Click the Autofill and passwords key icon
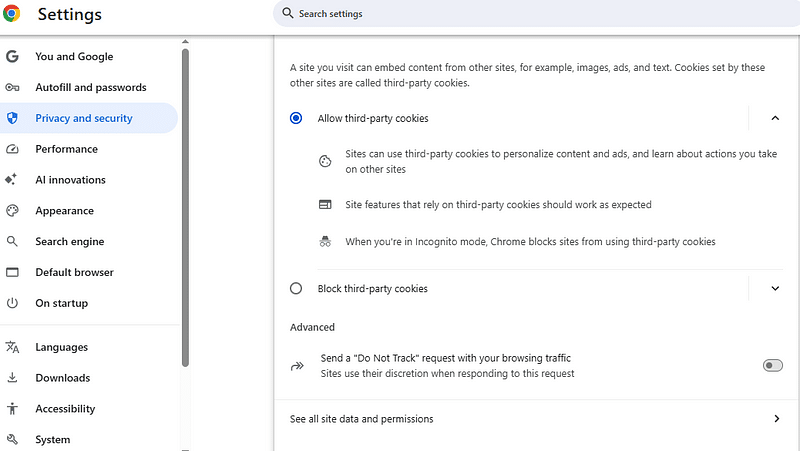Viewport: 800px width, 451px height. click(x=13, y=88)
